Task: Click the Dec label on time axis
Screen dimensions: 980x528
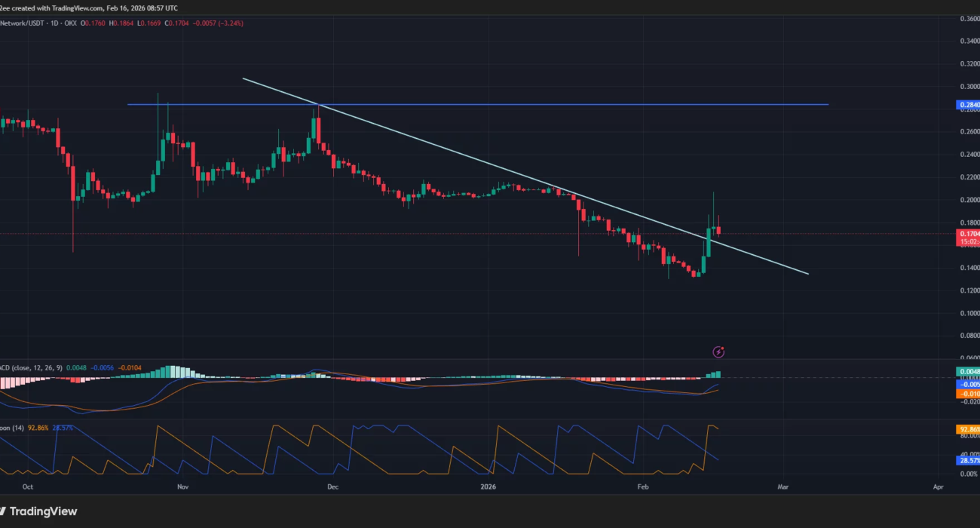Action: (331, 487)
